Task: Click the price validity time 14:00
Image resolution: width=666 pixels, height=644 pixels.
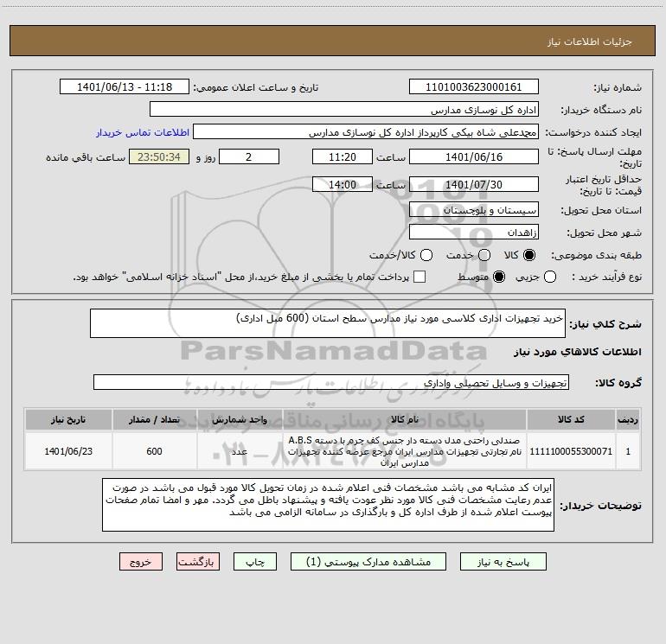Action: (x=343, y=184)
